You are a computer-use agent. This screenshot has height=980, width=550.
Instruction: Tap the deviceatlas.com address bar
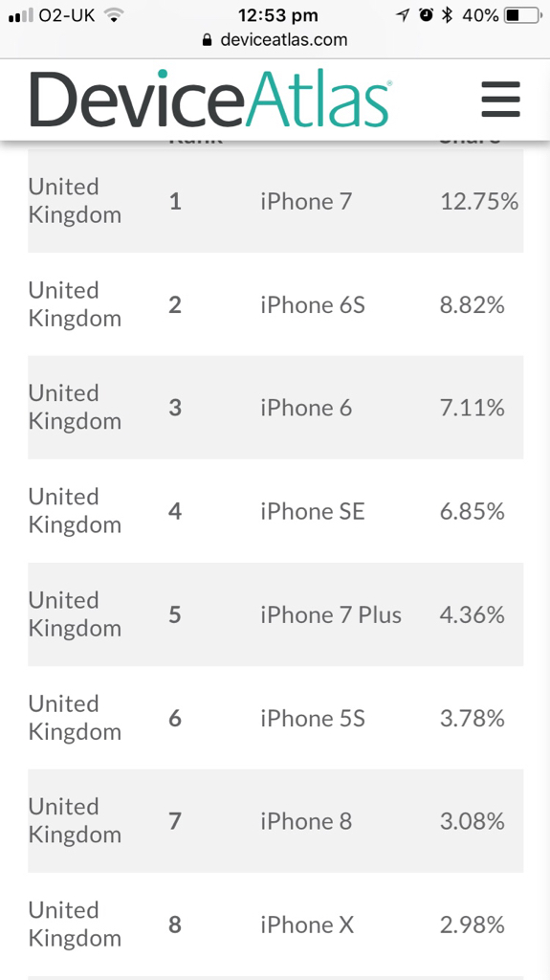click(x=275, y=40)
